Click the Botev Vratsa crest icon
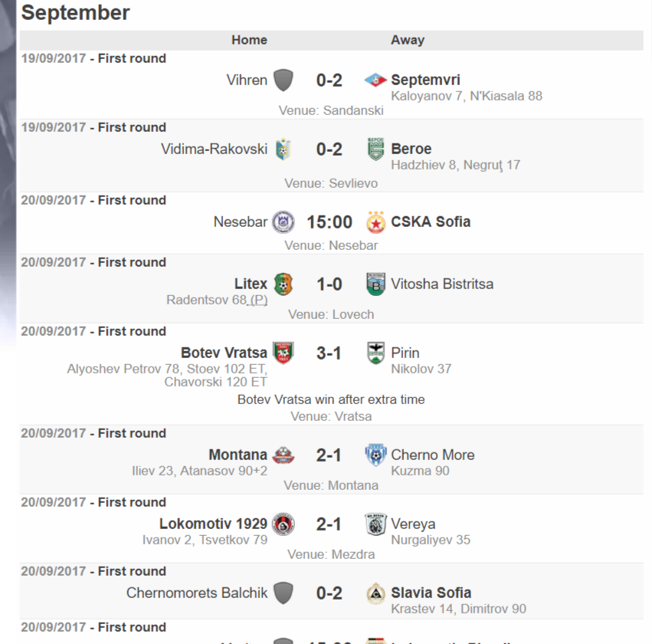This screenshot has width=652, height=644. pyautogui.click(x=283, y=353)
